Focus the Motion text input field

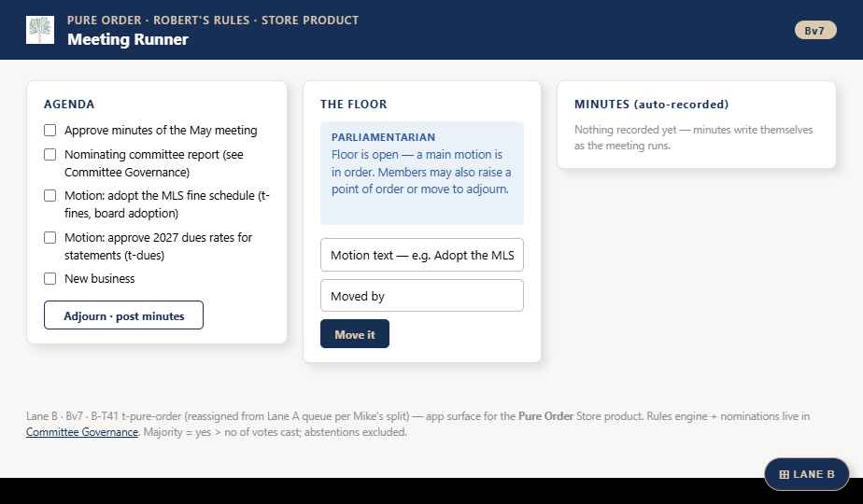[x=422, y=255]
